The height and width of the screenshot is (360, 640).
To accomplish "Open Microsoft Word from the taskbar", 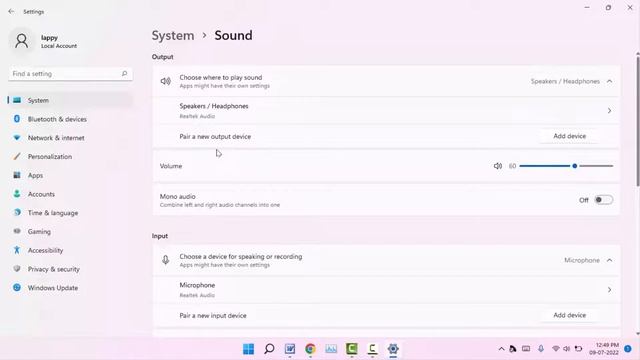I will point(290,349).
